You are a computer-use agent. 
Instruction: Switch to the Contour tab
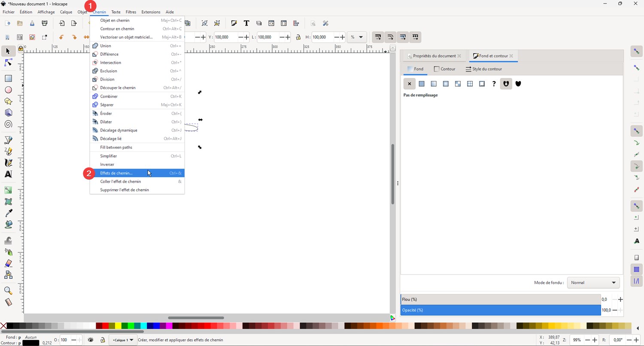445,69
